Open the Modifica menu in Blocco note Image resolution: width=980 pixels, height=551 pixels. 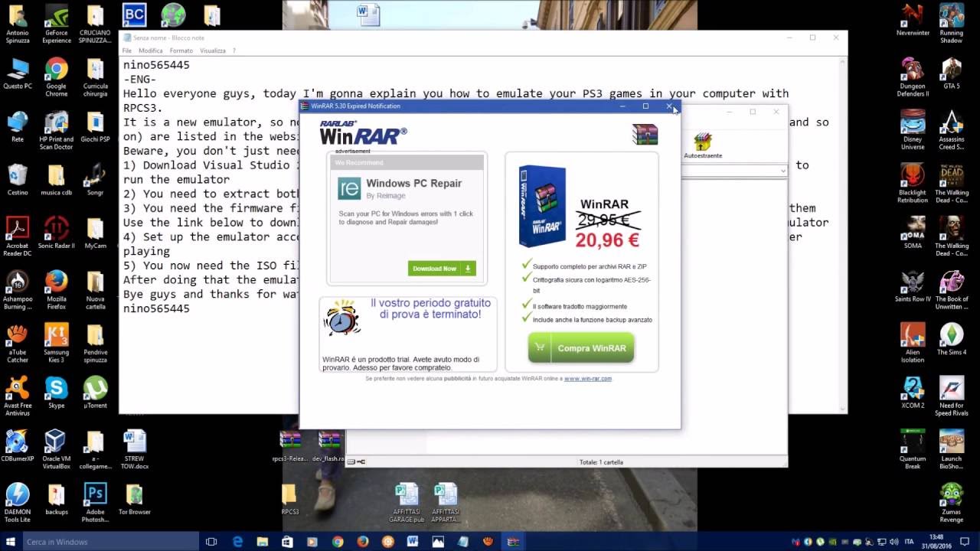(x=151, y=51)
